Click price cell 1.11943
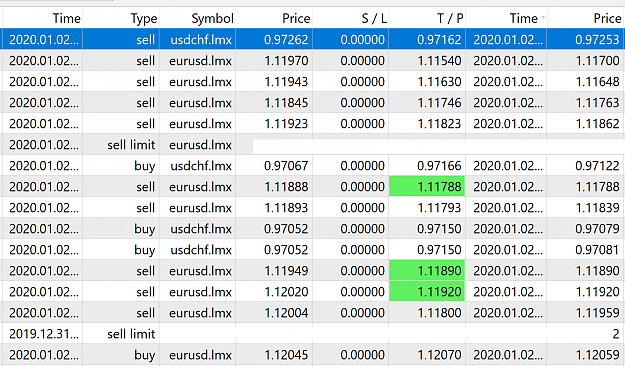The image size is (625, 367). (x=286, y=82)
